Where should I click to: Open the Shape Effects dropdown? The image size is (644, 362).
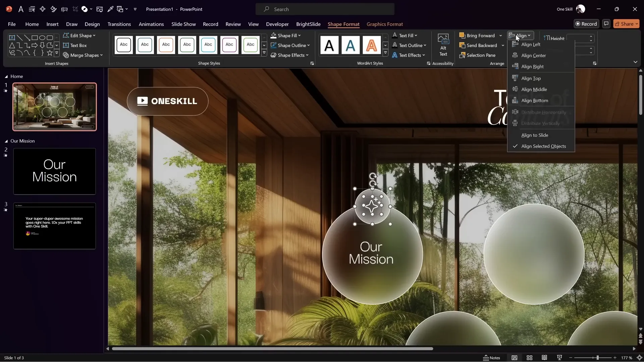pyautogui.click(x=289, y=55)
